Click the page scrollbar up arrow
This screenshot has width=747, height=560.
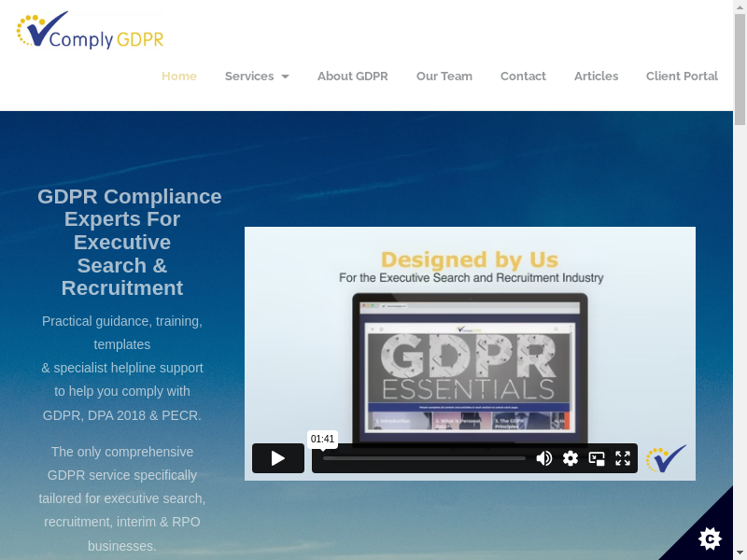coord(740,7)
